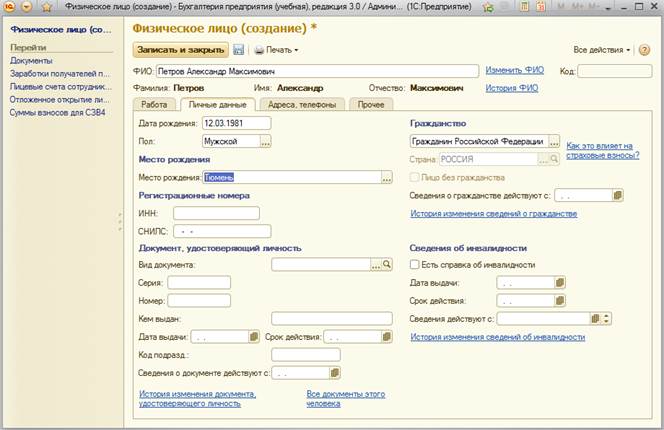Viewport: 664px width, 430px height.
Task: Open the Пол selection button
Action: pyautogui.click(x=266, y=142)
